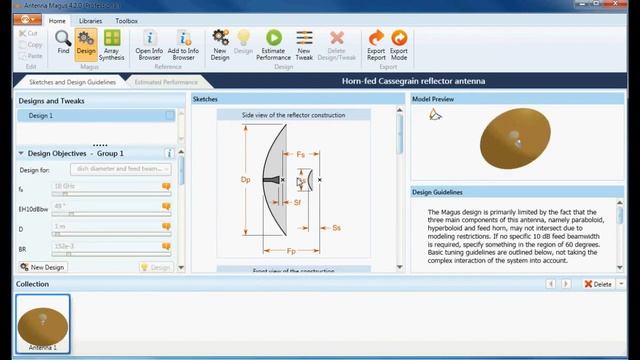Add a New Tweak
Screen dimensions: 640x360
coord(304,45)
